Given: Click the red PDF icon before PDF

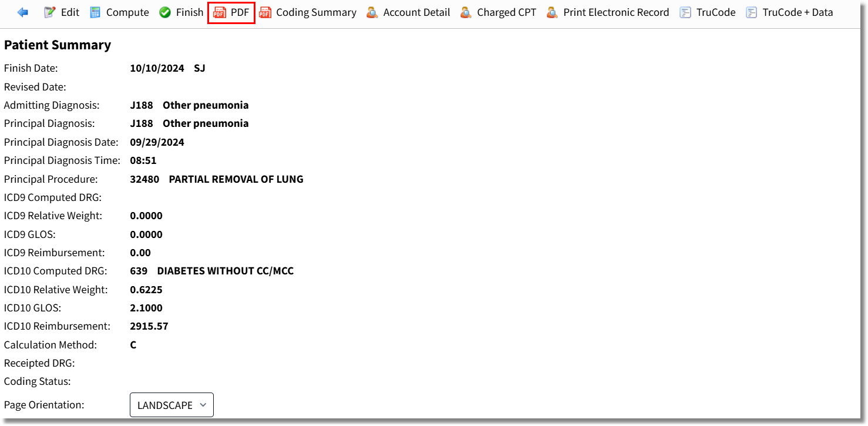Looking at the screenshot, I should (220, 12).
